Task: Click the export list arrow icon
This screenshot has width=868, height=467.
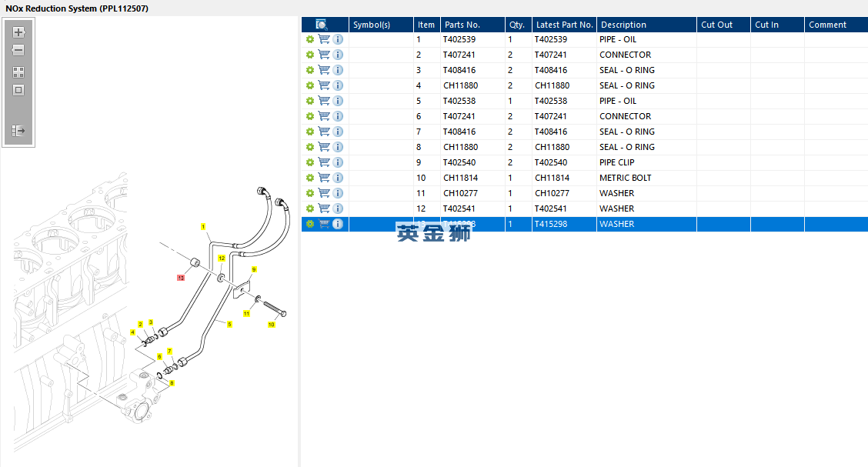Action: [x=18, y=131]
